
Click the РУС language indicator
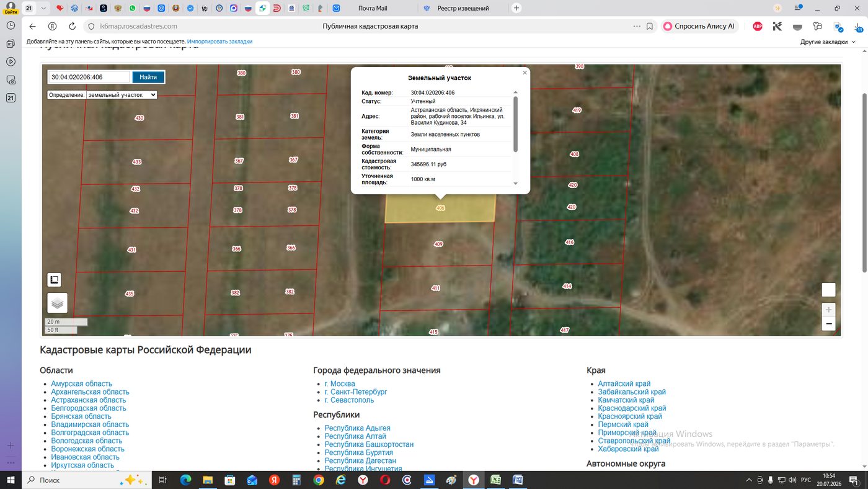806,480
